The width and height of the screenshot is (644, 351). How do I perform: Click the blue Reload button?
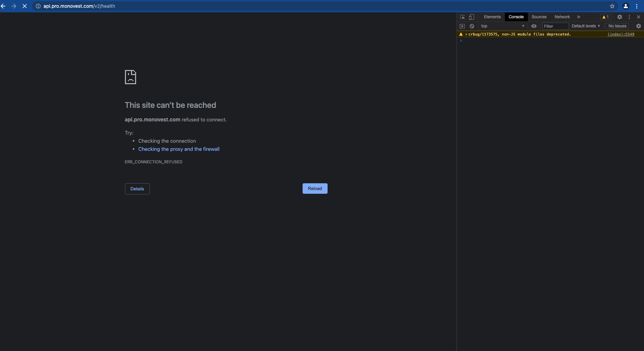[315, 189]
